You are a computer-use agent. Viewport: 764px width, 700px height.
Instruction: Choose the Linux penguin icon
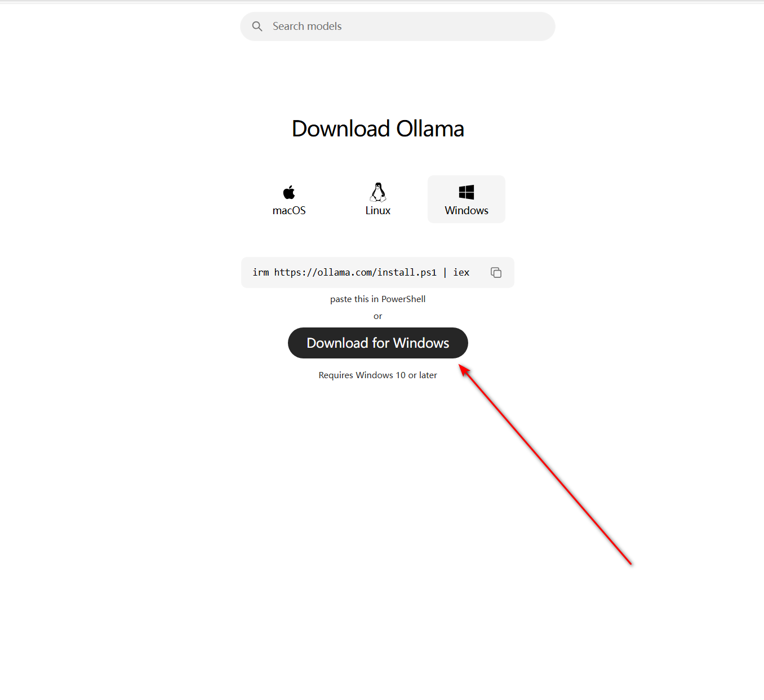coord(378,192)
